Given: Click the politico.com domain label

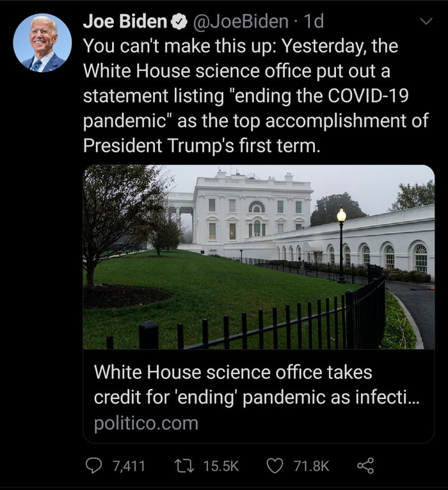Looking at the screenshot, I should (x=146, y=423).
